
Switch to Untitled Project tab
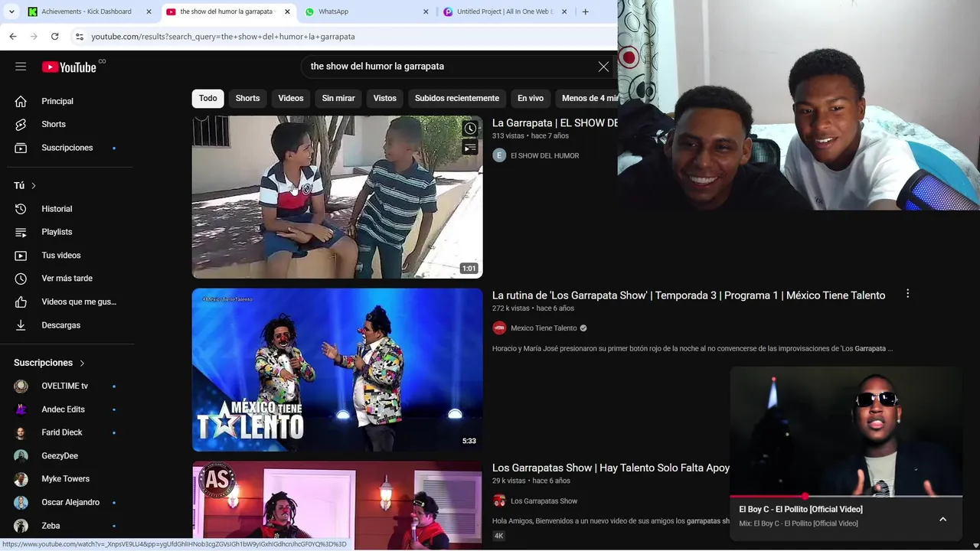[x=498, y=11]
